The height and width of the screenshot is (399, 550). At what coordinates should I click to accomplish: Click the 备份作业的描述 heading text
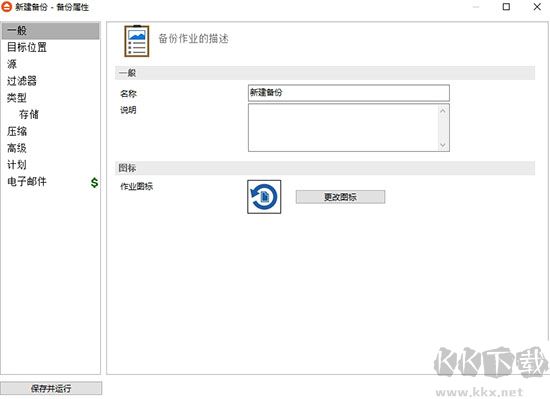coord(193,39)
